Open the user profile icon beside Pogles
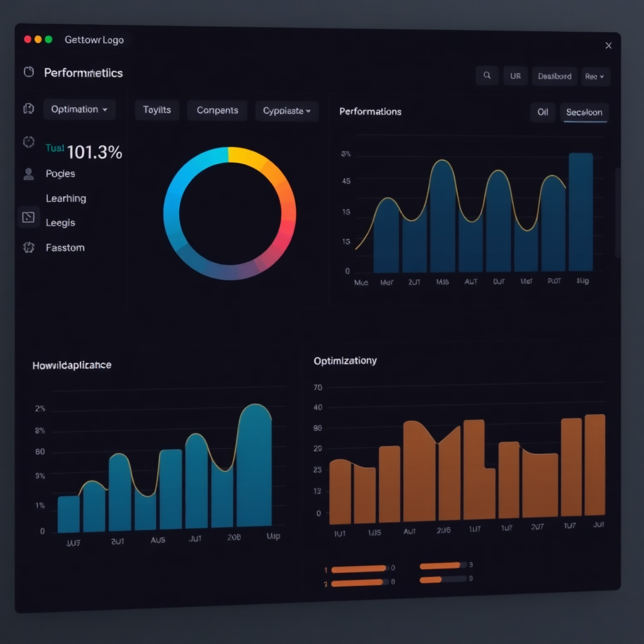644x644 pixels. point(28,174)
